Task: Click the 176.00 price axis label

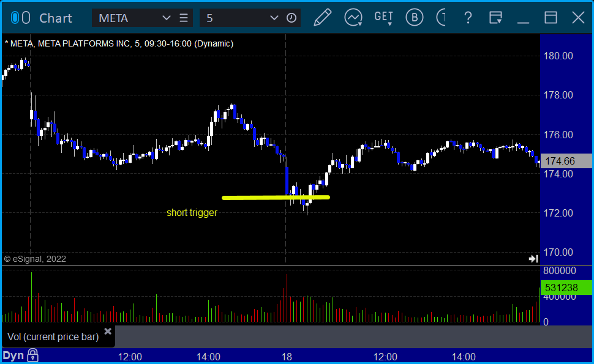Action: [558, 135]
